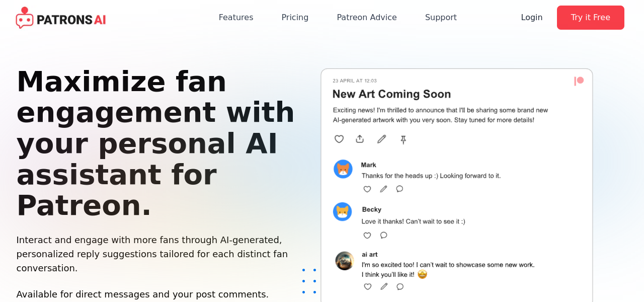644x302 pixels.
Task: Like Mark's comment with the heart
Action: pyautogui.click(x=367, y=189)
